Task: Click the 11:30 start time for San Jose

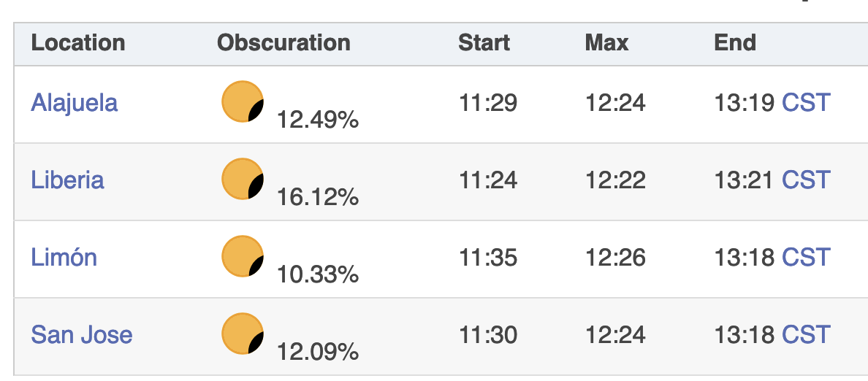Action: point(488,335)
